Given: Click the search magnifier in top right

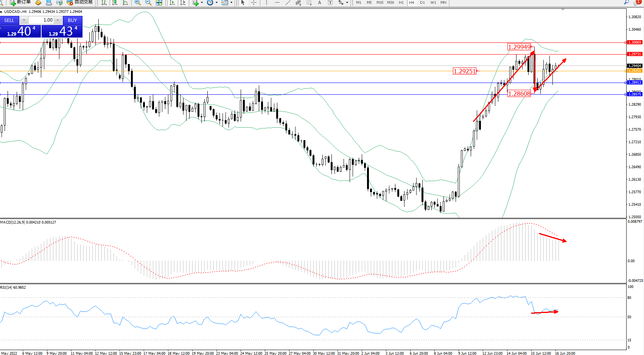Looking at the screenshot, I should click(626, 3).
